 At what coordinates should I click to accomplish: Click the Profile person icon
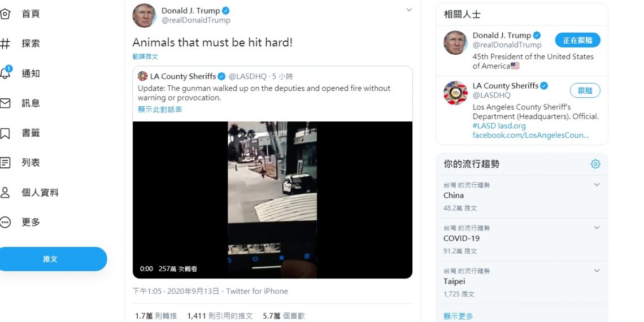tap(5, 193)
